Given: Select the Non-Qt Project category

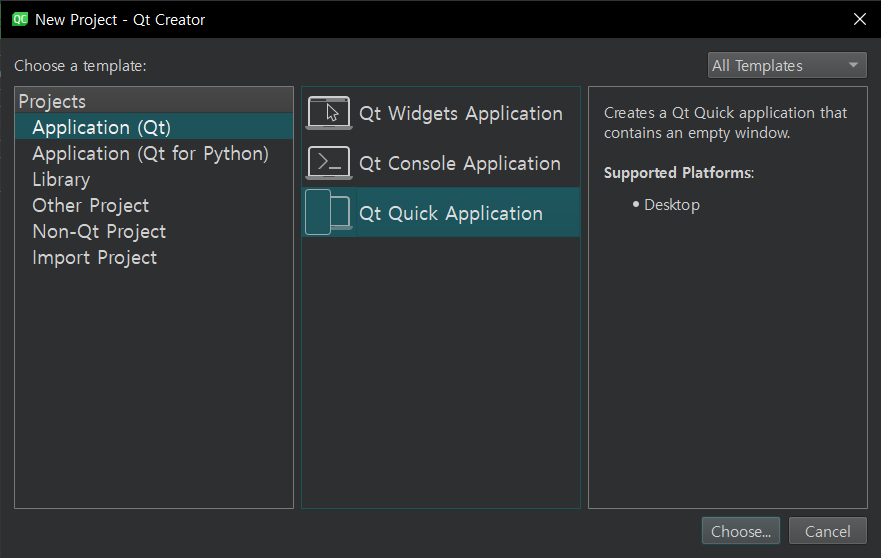Looking at the screenshot, I should coord(154,231).
